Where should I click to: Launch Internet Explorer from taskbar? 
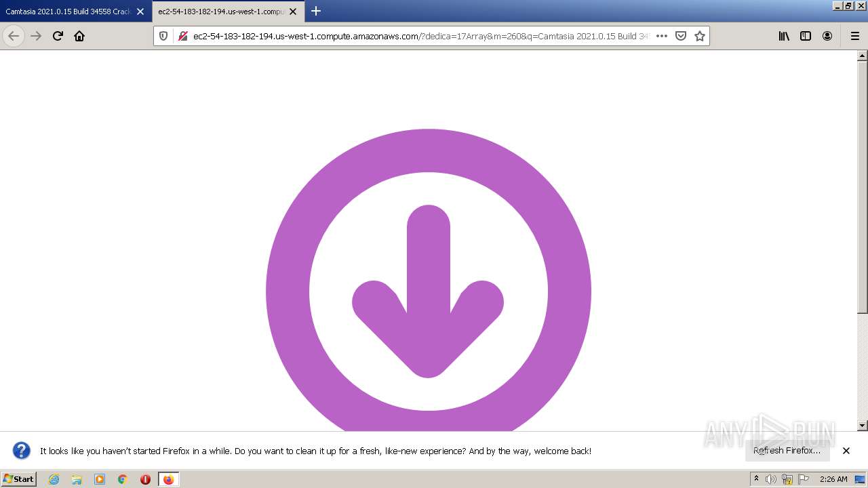[x=54, y=479]
